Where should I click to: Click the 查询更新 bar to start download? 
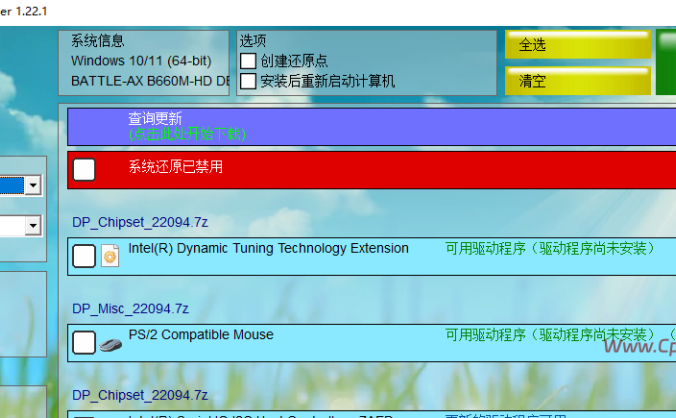pos(372,127)
